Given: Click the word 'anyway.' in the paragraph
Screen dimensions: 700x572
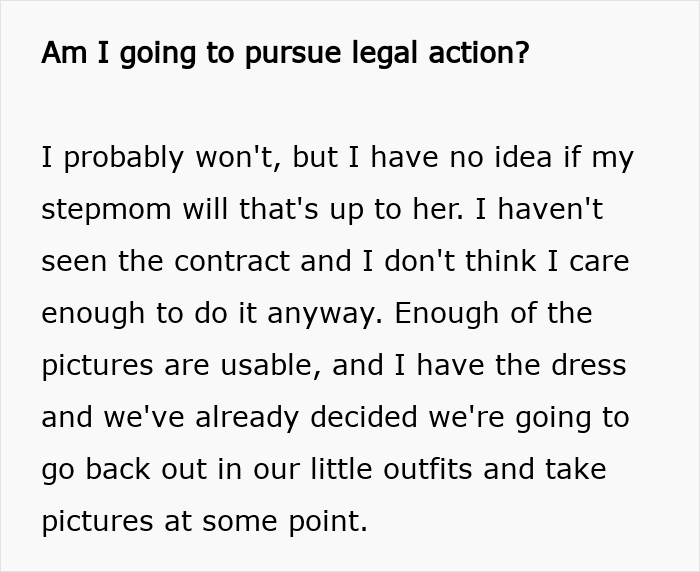Looking at the screenshot, I should click(x=325, y=314).
